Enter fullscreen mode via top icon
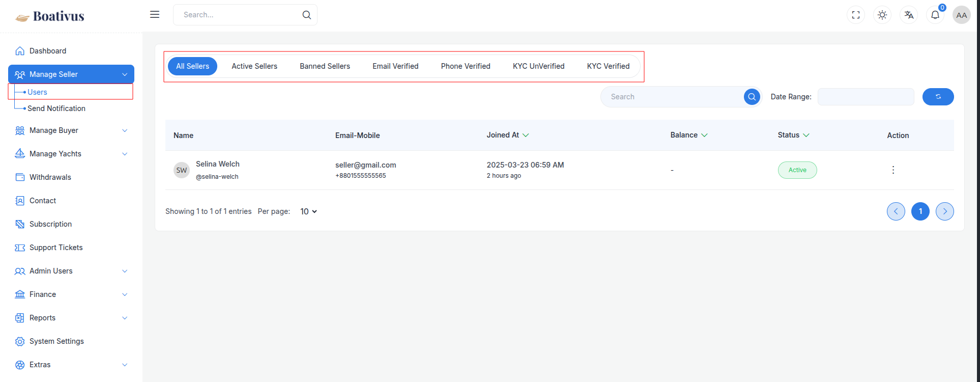The image size is (980, 382). pyautogui.click(x=856, y=15)
